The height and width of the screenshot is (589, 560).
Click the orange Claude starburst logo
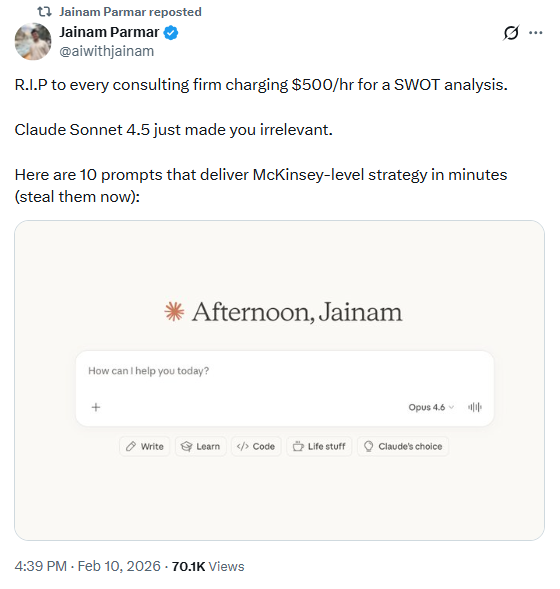coord(174,312)
